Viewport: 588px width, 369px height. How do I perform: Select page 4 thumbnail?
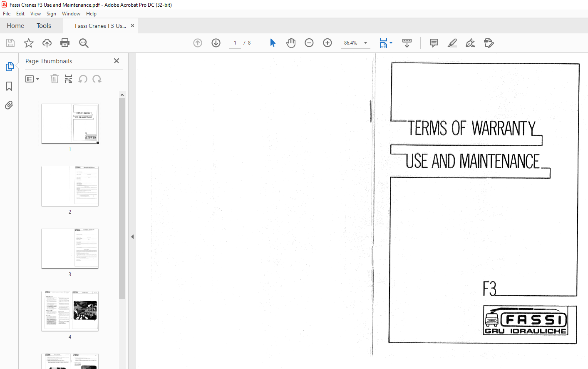pyautogui.click(x=70, y=311)
